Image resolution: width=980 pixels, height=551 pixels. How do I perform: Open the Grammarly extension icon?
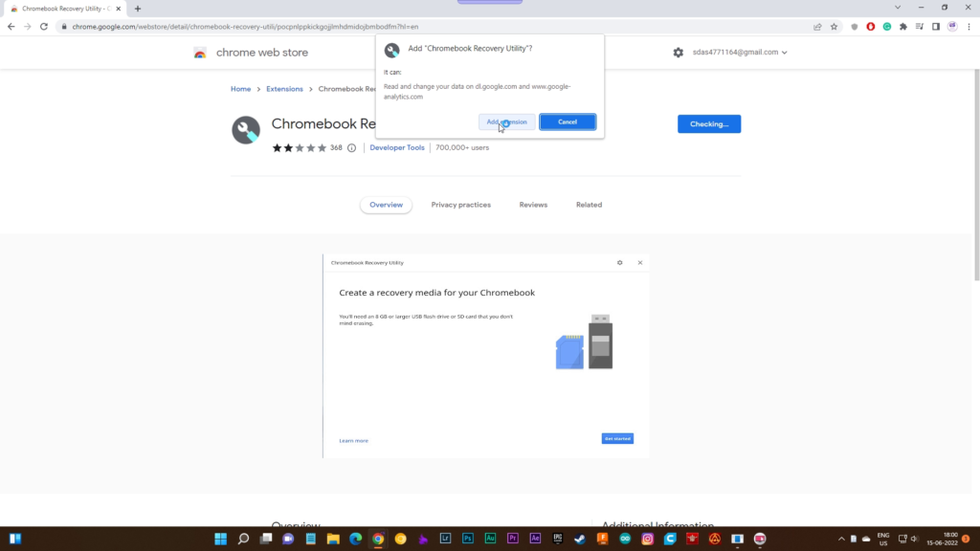tap(887, 27)
